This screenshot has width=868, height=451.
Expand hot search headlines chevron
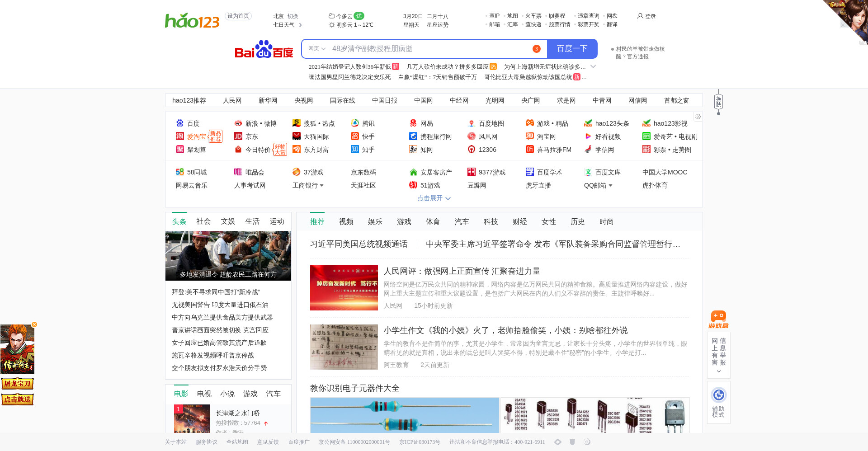click(593, 66)
